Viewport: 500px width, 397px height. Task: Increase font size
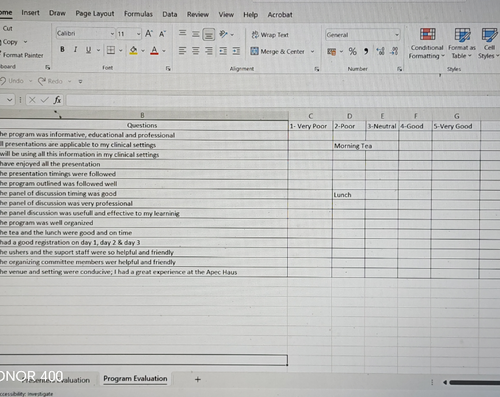click(x=149, y=34)
